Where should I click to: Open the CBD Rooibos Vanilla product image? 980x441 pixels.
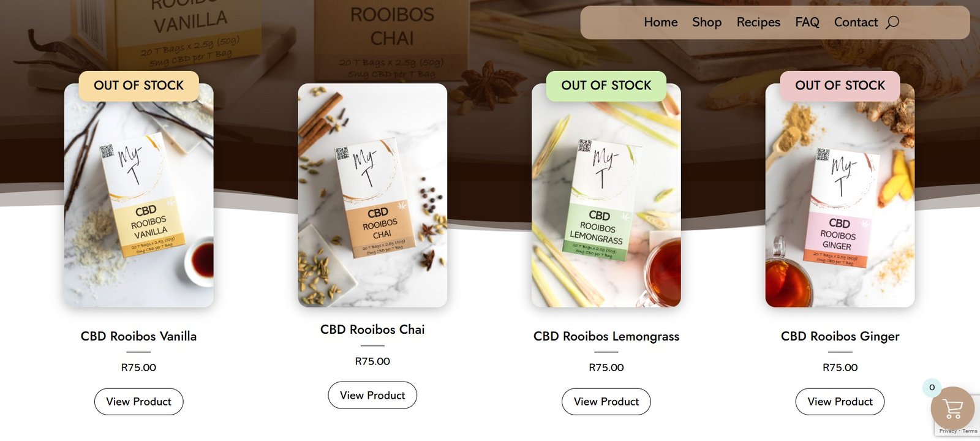pos(139,195)
